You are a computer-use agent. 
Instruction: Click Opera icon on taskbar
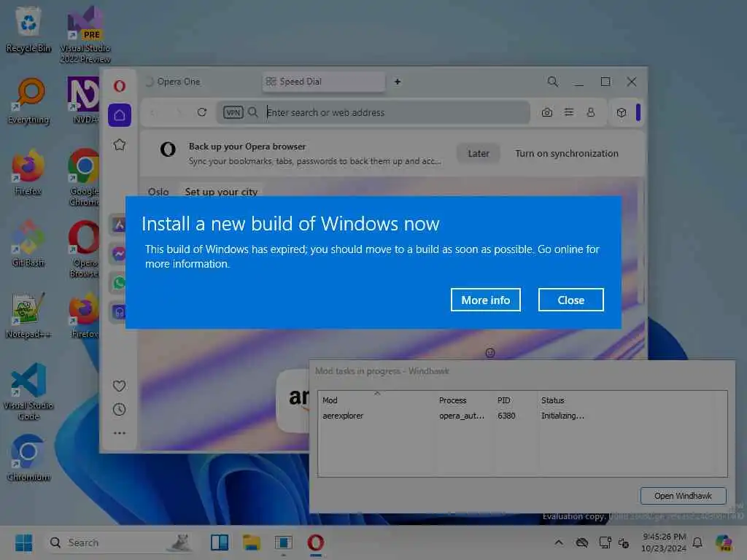(x=315, y=542)
